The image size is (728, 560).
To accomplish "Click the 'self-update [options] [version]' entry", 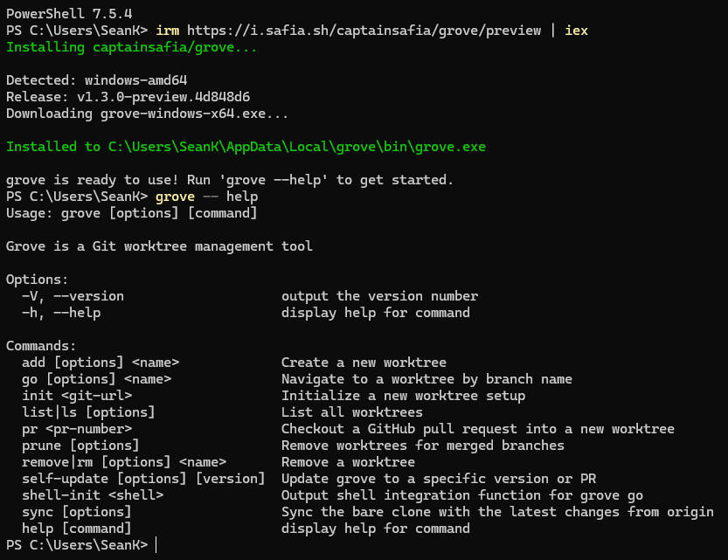I will 143,479.
